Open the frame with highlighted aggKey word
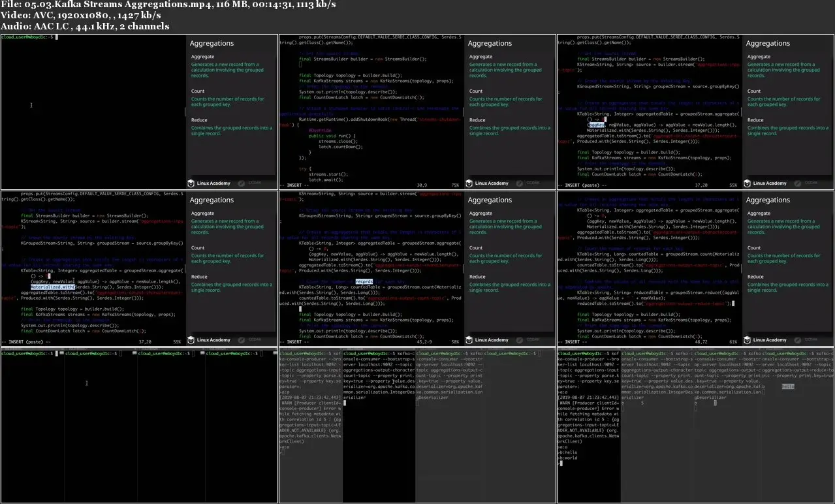Image resolution: width=835 pixels, height=504 pixels. 695,112
